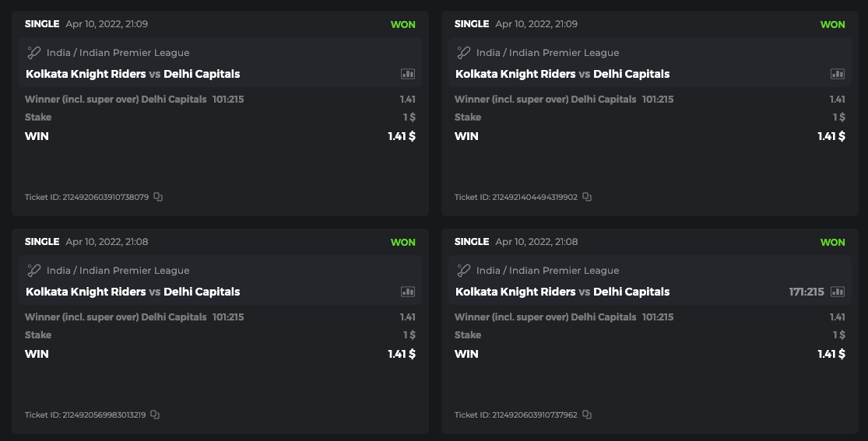The width and height of the screenshot is (868, 441).
Task: Open match statistics icon on ticket ending 319902
Action: 838,74
